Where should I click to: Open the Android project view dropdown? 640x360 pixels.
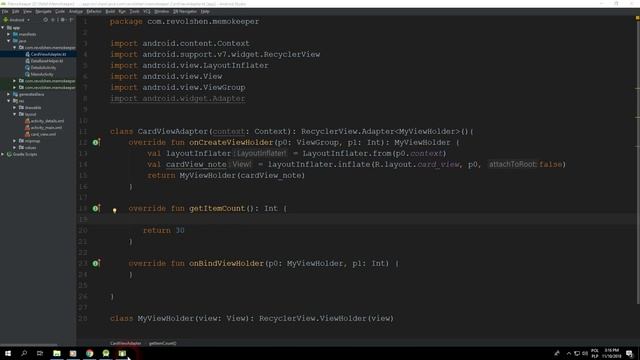17,20
